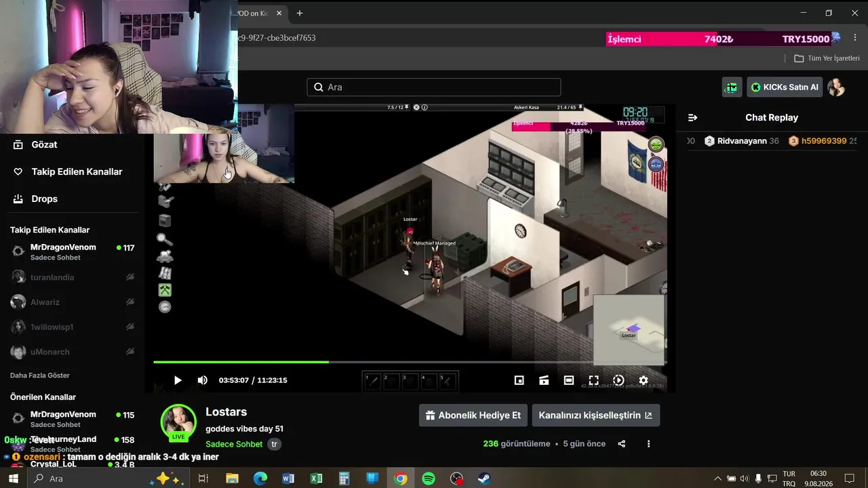Open Excel from the taskbar
Viewport: 868px width, 488px height.
(316, 479)
